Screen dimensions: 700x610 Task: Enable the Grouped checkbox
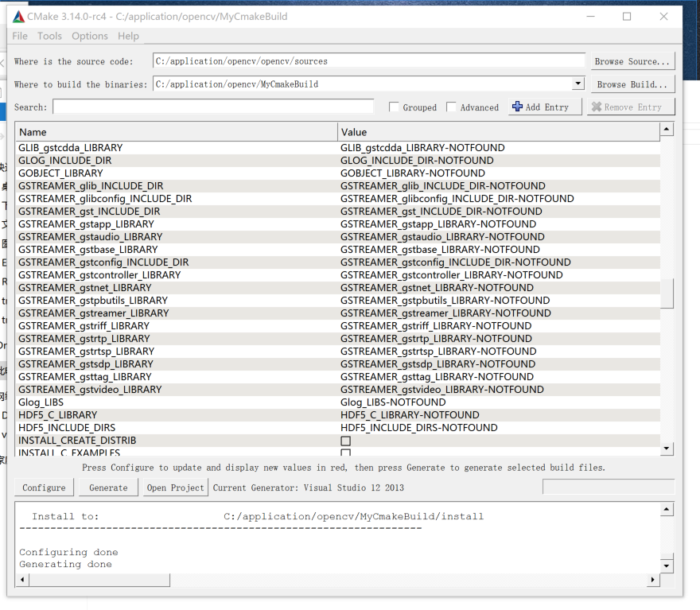tap(394, 107)
